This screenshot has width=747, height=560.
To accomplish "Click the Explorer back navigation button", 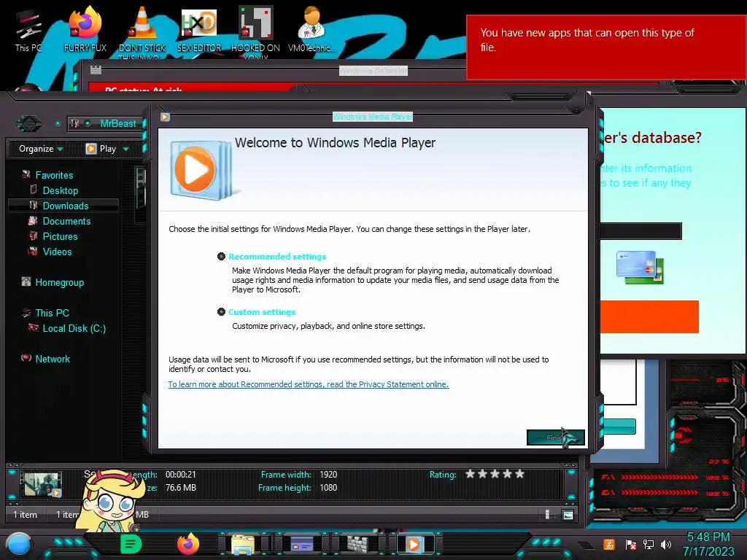I will point(29,124).
